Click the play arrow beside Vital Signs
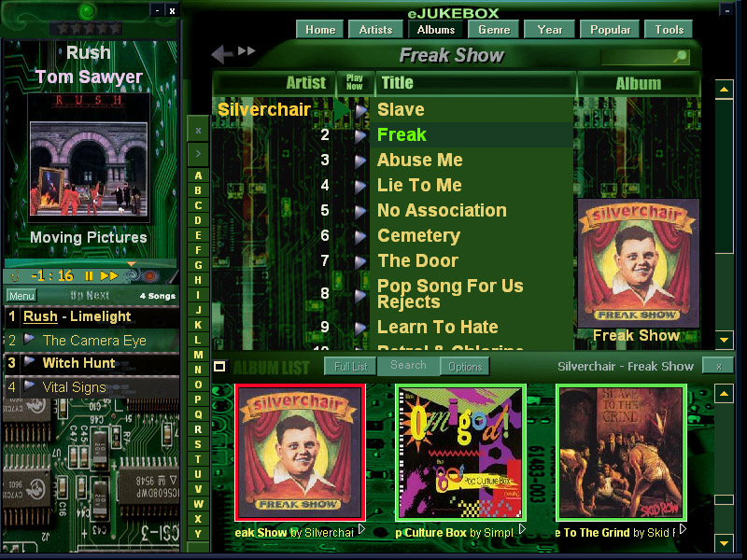747x560 pixels. tap(30, 385)
